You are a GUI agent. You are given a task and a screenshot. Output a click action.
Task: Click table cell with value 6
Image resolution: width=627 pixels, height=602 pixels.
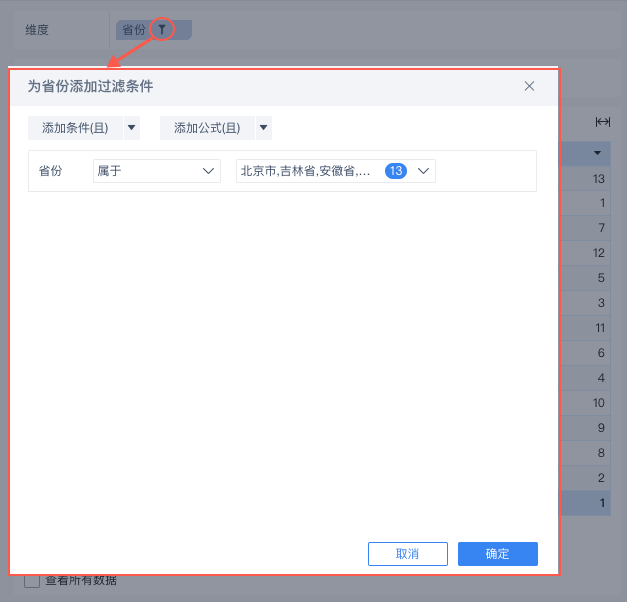pyautogui.click(x=585, y=353)
